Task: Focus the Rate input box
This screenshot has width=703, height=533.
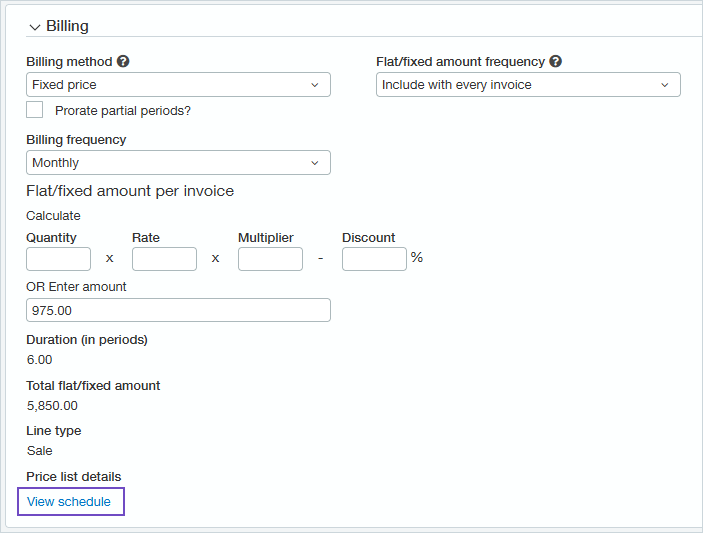Action: [x=164, y=259]
